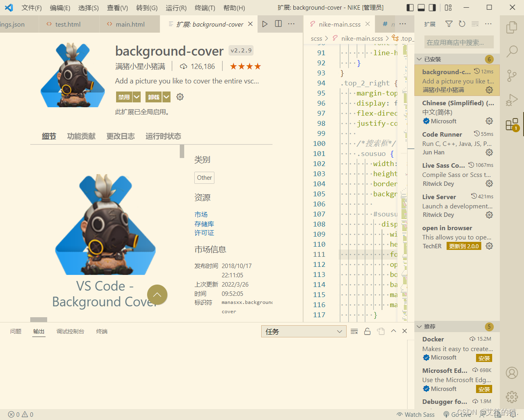Switch to the 调试控制台 panel tab
Viewport: 524px width, 420px height.
70,331
